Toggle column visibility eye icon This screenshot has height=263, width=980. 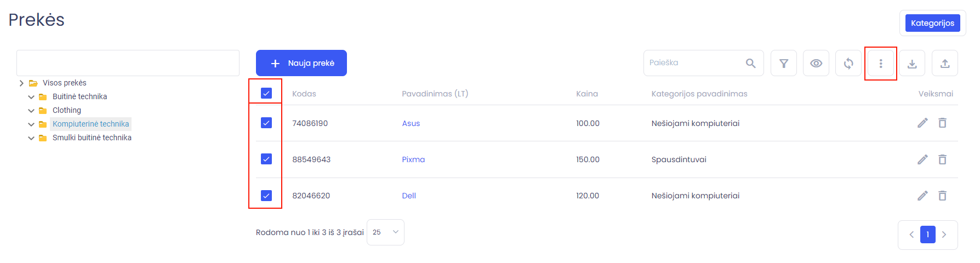[x=816, y=63]
